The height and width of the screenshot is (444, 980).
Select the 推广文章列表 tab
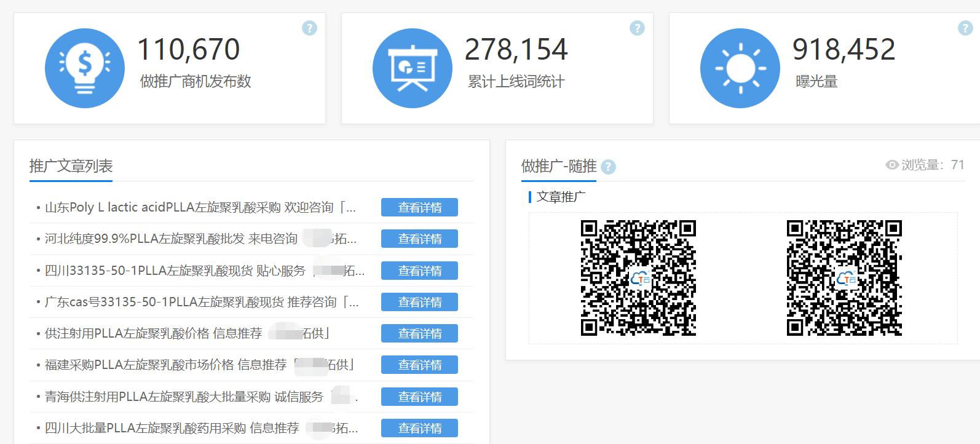click(x=71, y=166)
